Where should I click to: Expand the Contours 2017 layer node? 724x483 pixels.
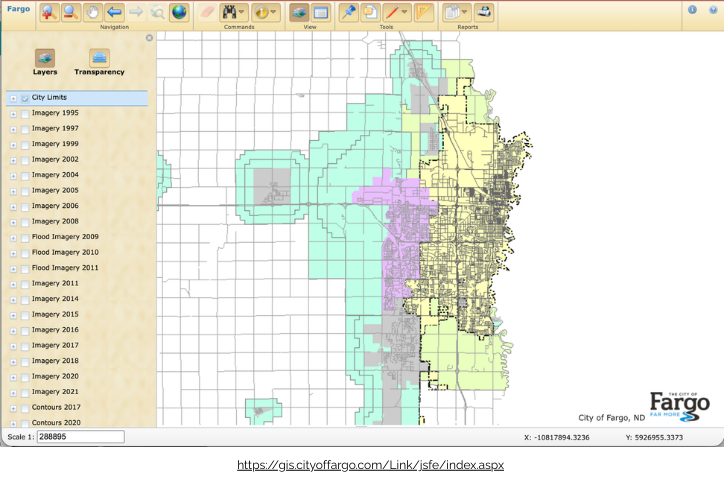click(x=13, y=408)
